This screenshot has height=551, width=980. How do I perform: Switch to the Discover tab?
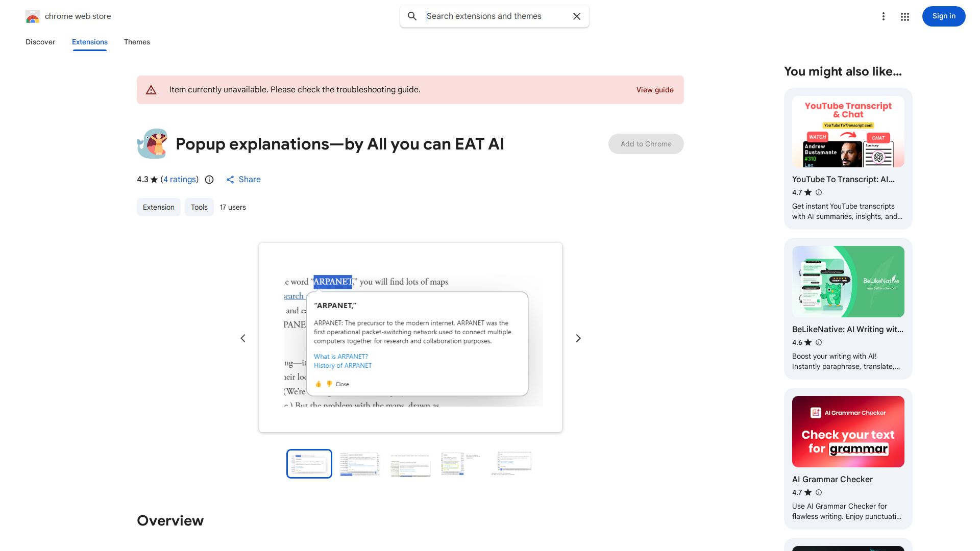click(40, 42)
